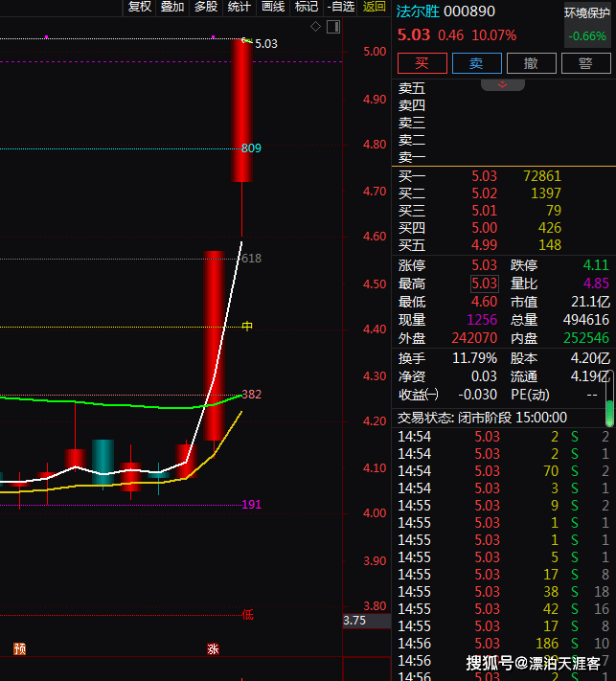Open the 多股 multi-stock view
The image size is (616, 681).
coord(206,7)
